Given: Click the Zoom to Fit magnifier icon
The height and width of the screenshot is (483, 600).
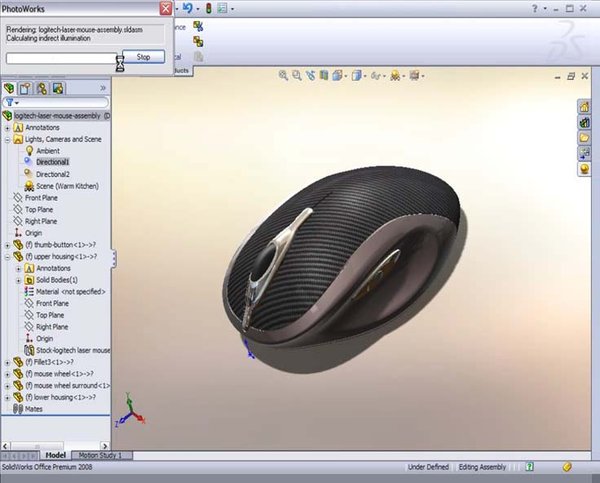Looking at the screenshot, I should [283, 75].
